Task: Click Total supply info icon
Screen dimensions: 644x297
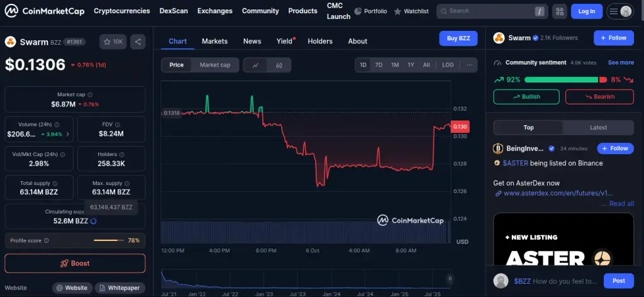Action: [55, 183]
